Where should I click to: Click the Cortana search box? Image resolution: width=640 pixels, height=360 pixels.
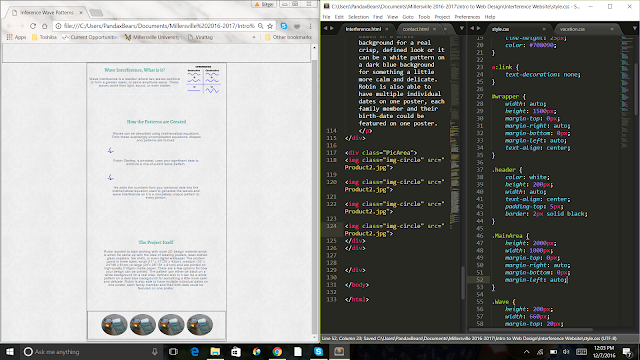pyautogui.click(x=91, y=351)
